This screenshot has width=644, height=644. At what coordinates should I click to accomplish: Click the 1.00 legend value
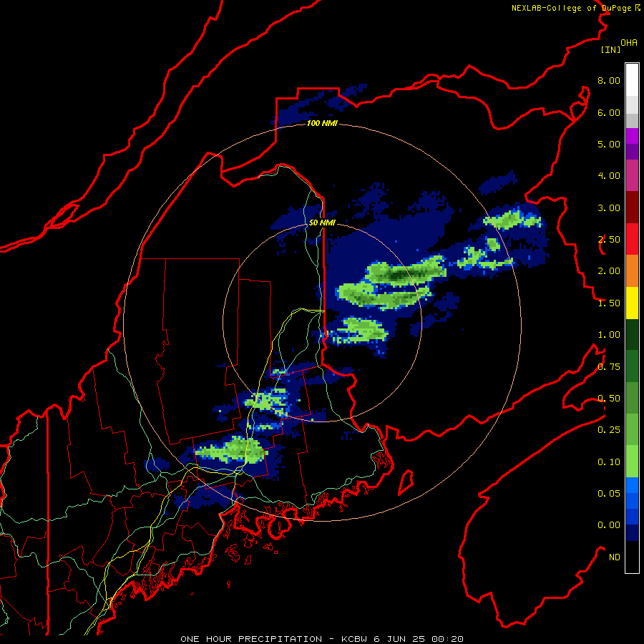click(x=609, y=335)
